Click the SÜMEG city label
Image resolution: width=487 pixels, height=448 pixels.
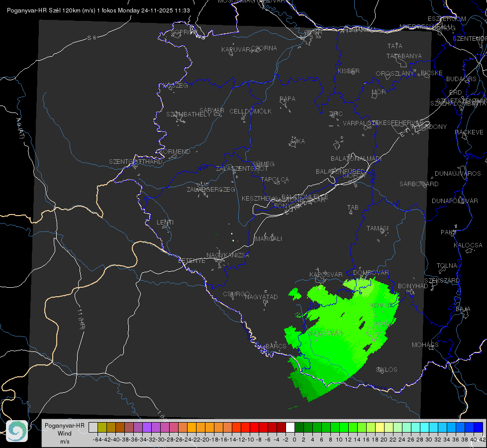pyautogui.click(x=263, y=164)
